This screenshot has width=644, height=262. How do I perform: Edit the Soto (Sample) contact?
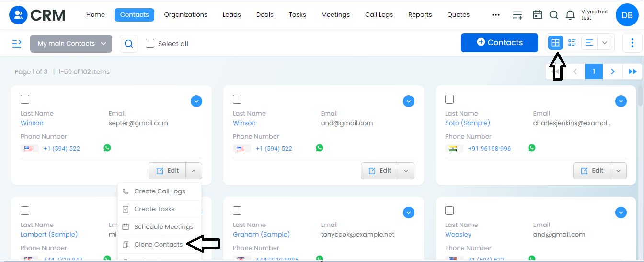click(592, 171)
